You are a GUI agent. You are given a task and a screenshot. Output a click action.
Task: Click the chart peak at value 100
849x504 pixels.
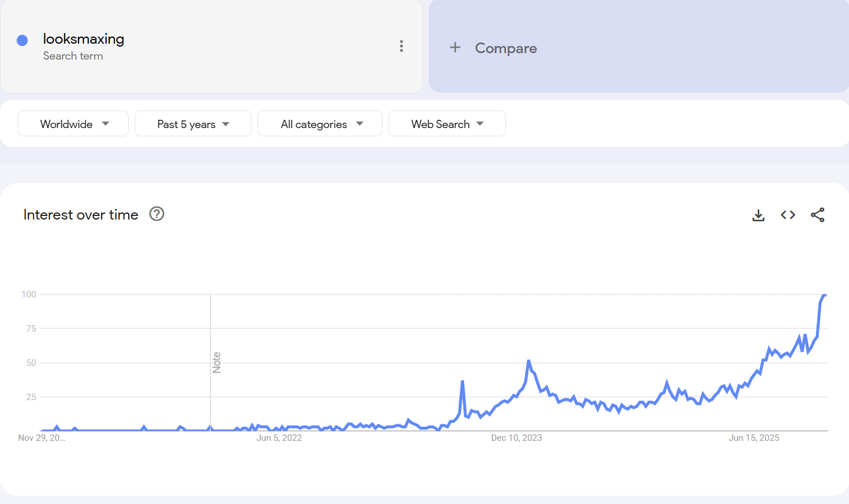(824, 294)
